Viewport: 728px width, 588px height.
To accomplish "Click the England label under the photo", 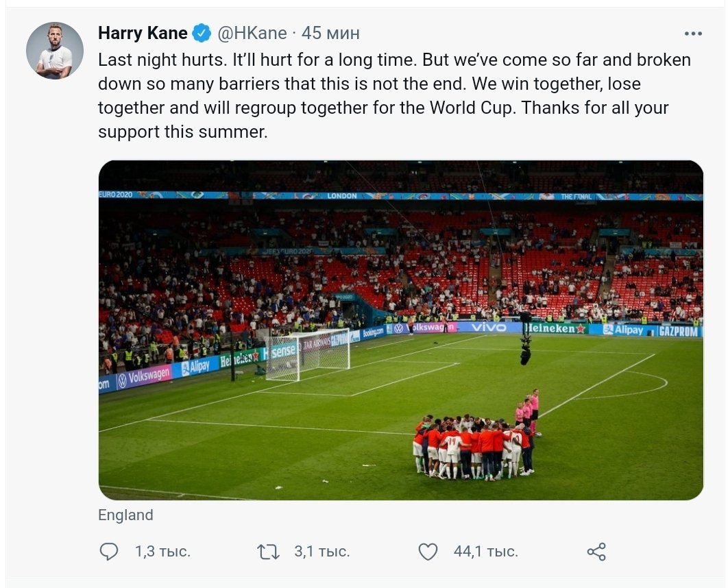I will (x=125, y=515).
